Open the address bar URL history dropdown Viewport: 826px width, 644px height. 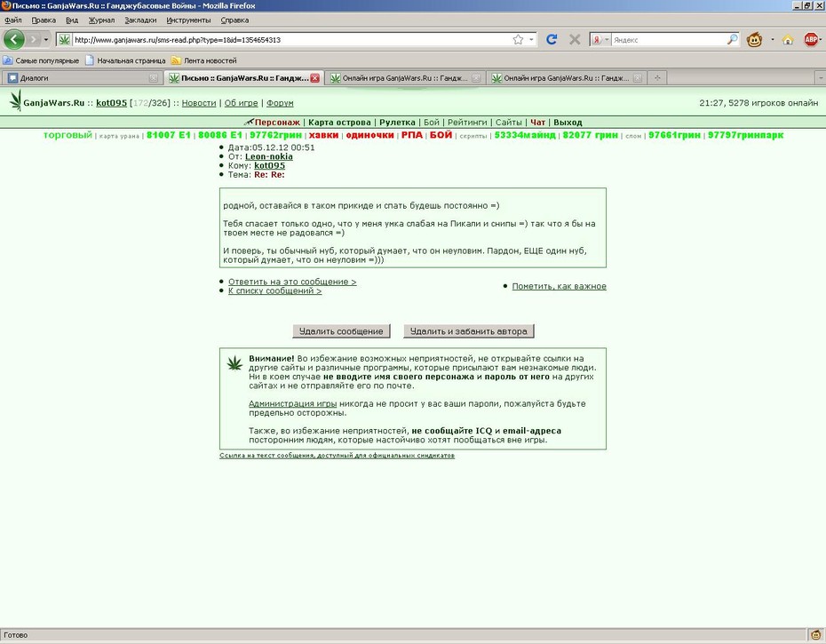pyautogui.click(x=531, y=39)
